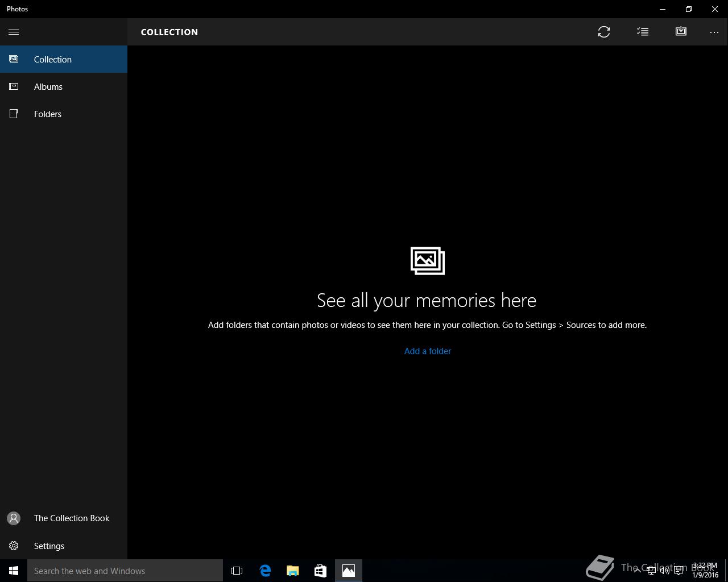The width and height of the screenshot is (728, 582).
Task: Open the Windows Store taskbar icon
Action: (x=320, y=571)
